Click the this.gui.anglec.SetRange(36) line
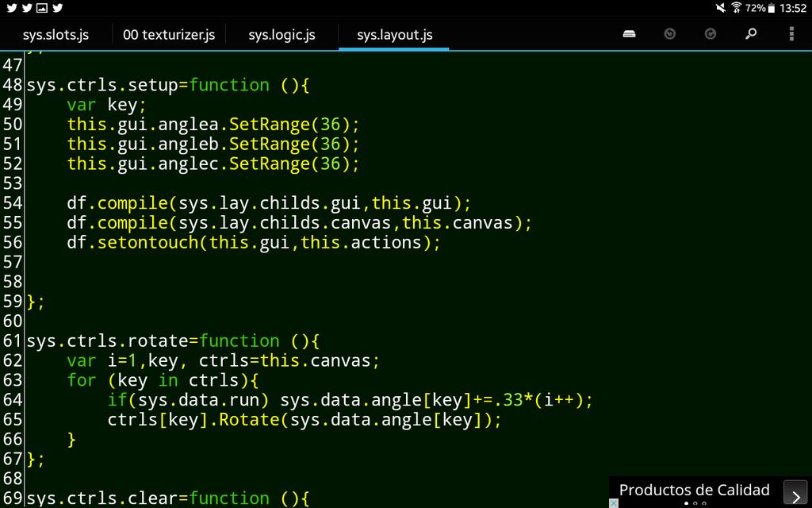Viewport: 812px width, 508px height. pos(213,164)
